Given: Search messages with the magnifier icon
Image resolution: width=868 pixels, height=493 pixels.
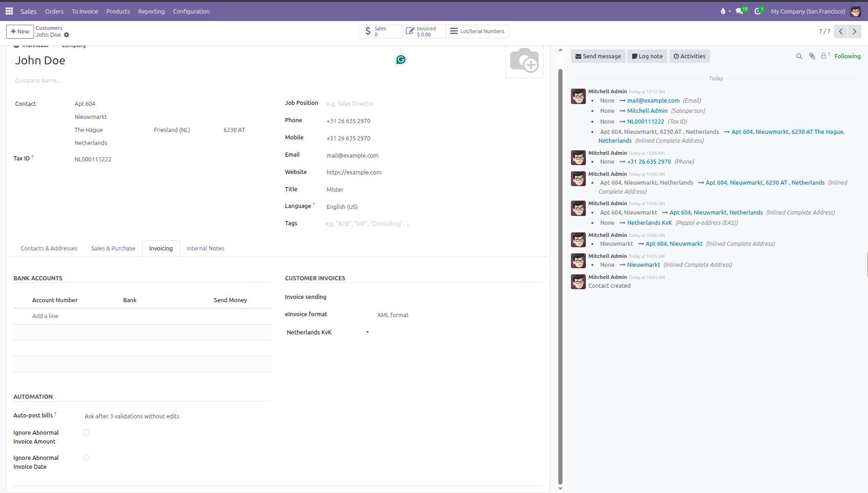Looking at the screenshot, I should click(x=799, y=56).
